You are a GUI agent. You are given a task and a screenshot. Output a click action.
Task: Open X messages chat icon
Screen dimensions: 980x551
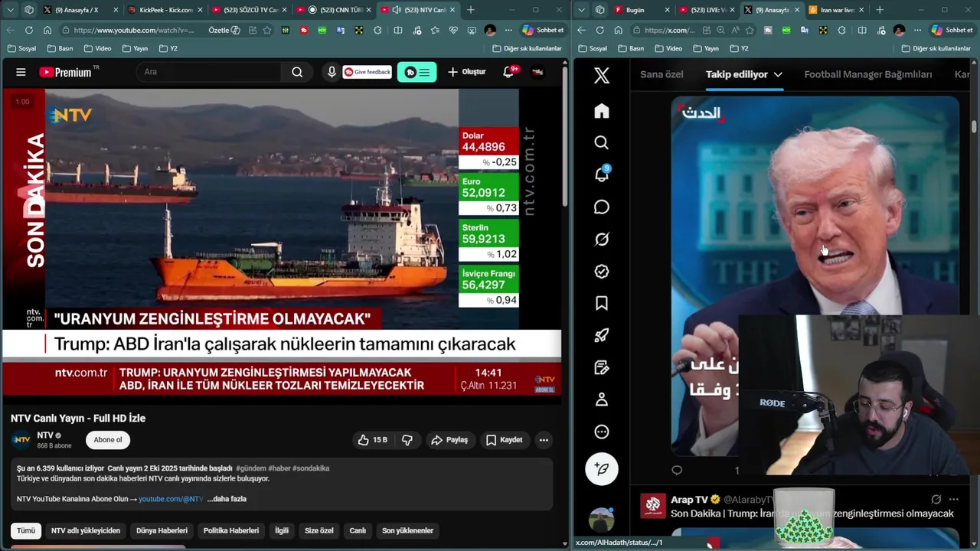[x=602, y=207]
